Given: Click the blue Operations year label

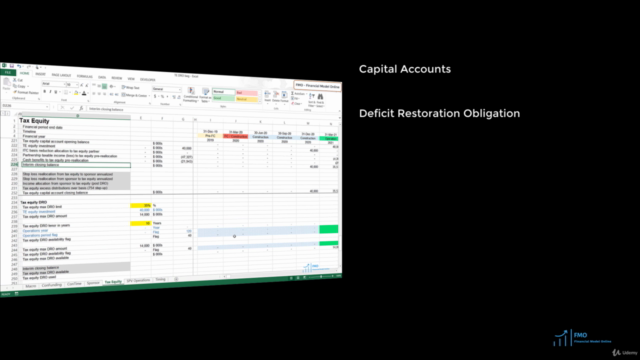Looking at the screenshot, I should coord(36,231).
